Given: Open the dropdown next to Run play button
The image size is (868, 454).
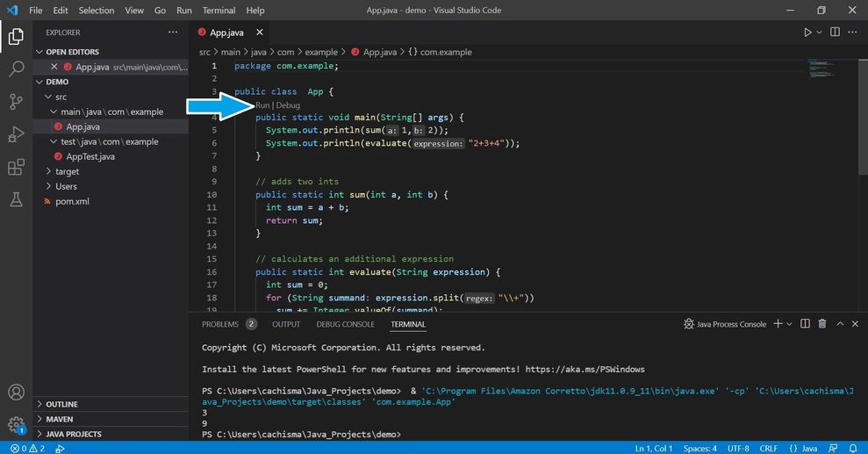Looking at the screenshot, I should pyautogui.click(x=819, y=32).
